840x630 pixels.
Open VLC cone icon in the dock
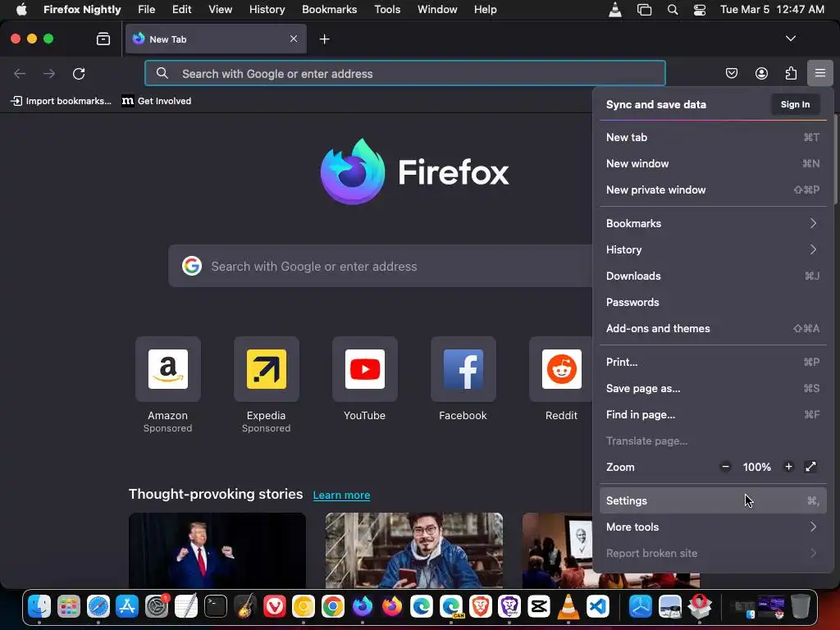pyautogui.click(x=568, y=606)
